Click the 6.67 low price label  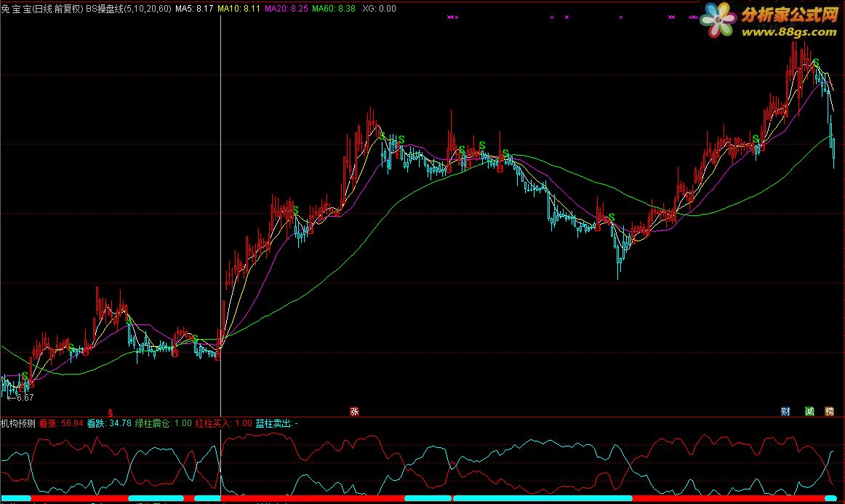pos(20,398)
